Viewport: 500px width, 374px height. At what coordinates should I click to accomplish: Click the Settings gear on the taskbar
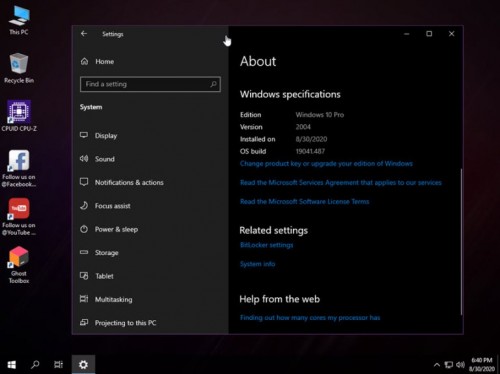pyautogui.click(x=83, y=365)
